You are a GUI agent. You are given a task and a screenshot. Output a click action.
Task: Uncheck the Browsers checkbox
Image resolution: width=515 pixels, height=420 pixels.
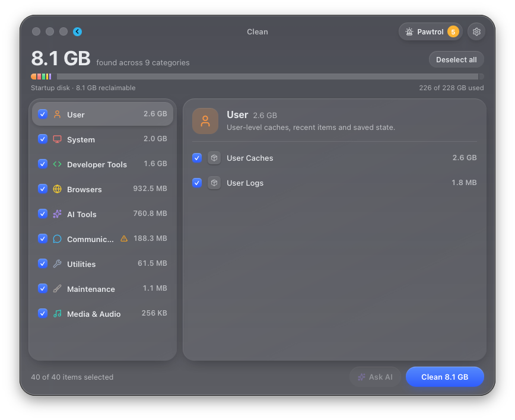[x=43, y=189]
